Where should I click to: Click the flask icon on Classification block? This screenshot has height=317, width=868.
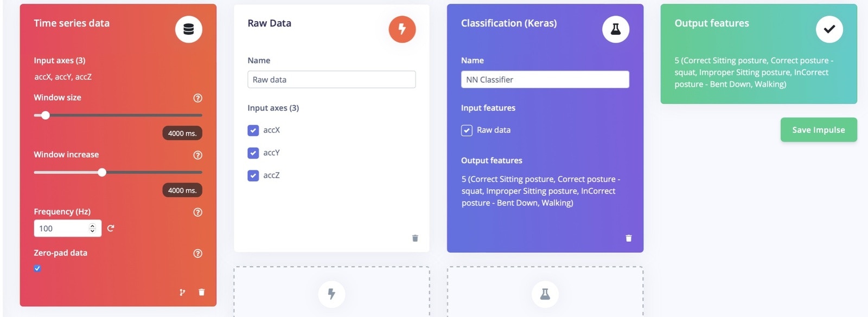point(616,29)
